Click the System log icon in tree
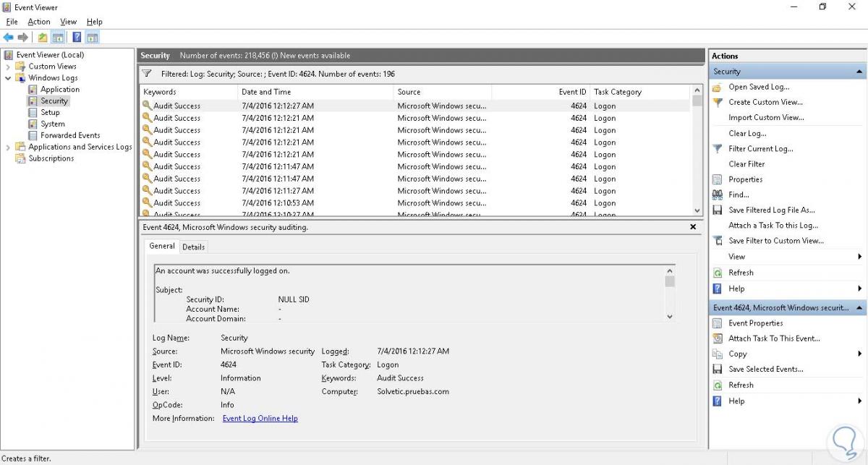This screenshot has height=465, width=868. [x=33, y=124]
